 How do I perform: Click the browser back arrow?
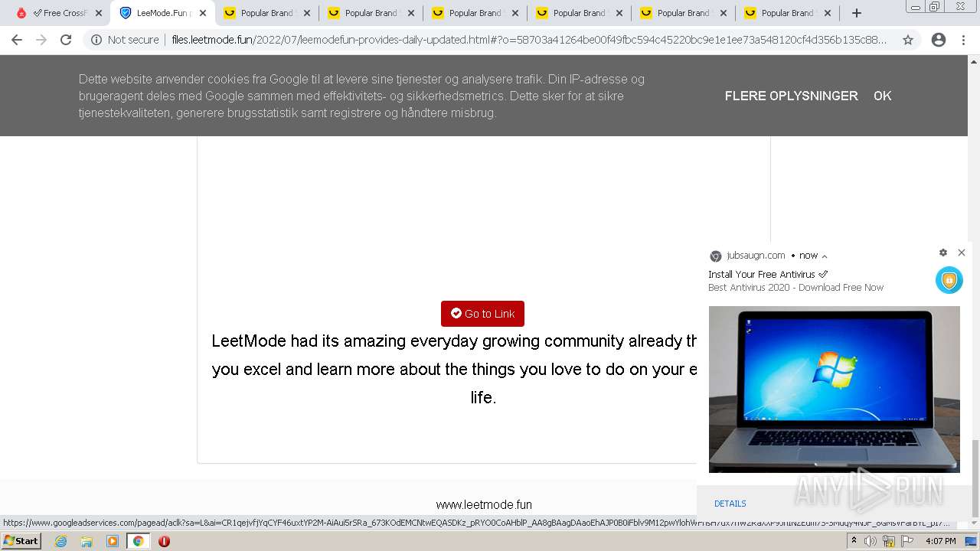(x=17, y=40)
